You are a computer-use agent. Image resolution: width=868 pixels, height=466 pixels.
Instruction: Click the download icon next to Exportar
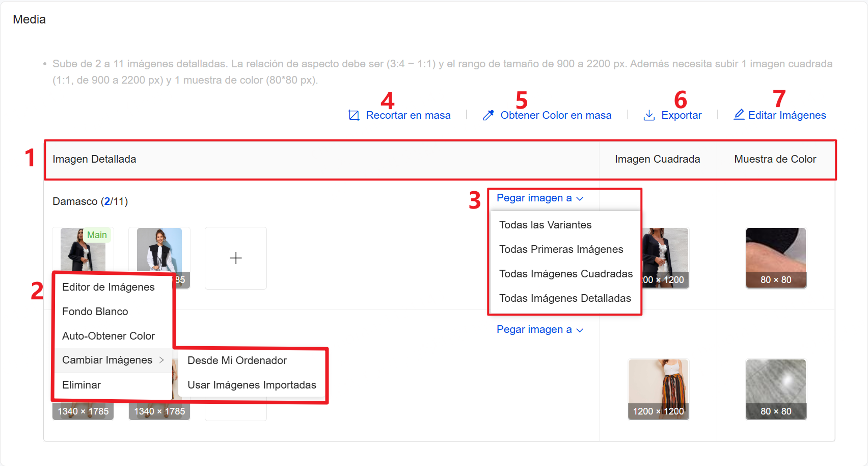[649, 115]
